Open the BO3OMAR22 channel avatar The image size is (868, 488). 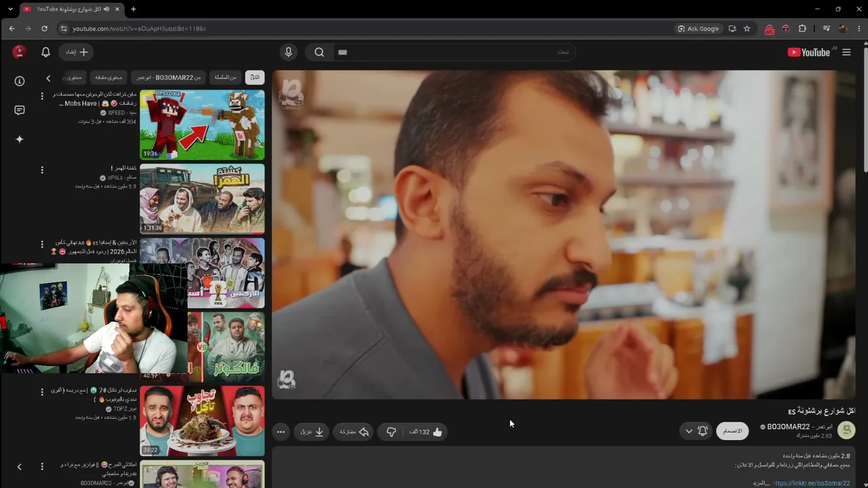pyautogui.click(x=846, y=430)
